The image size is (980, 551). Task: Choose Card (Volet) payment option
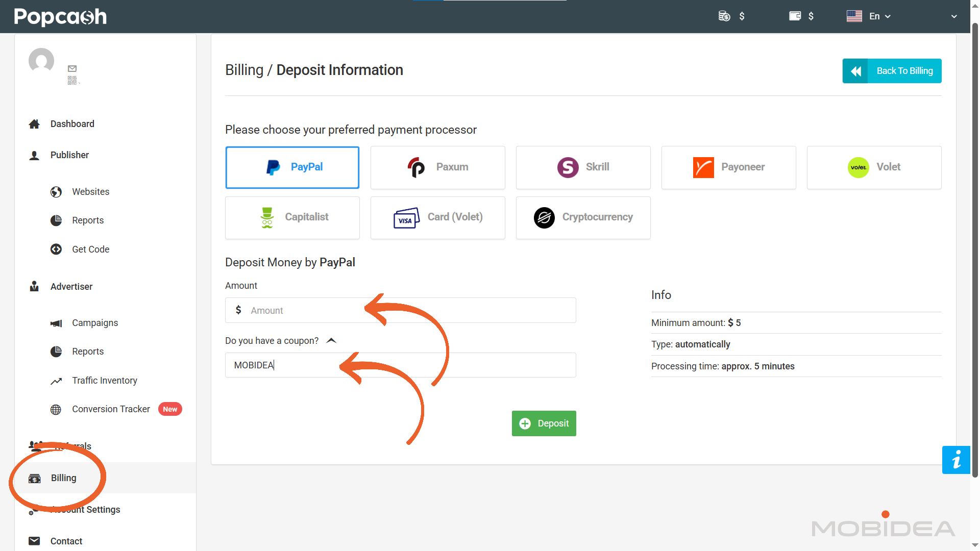coord(438,218)
